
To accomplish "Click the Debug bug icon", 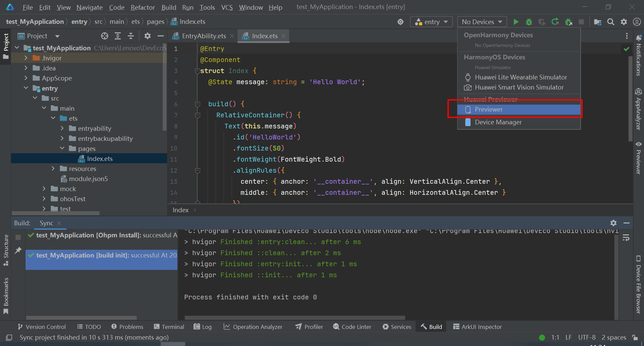I will tap(529, 22).
